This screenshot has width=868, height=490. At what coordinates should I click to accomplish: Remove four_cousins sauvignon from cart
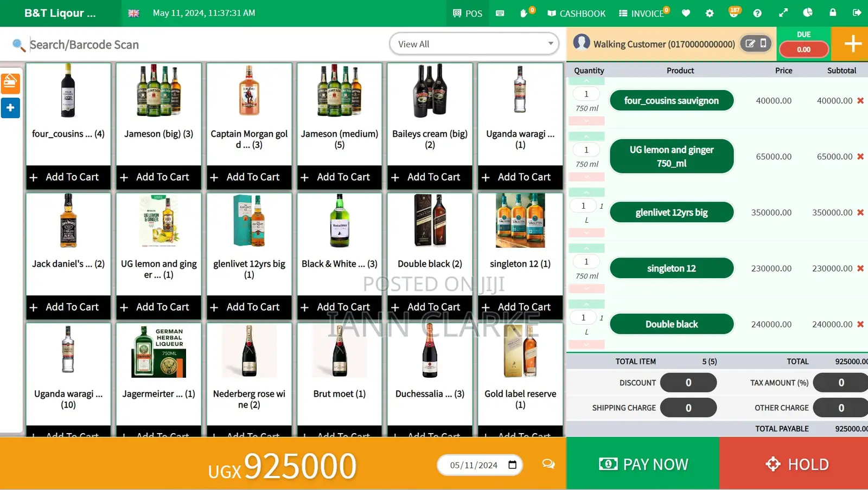[860, 101]
